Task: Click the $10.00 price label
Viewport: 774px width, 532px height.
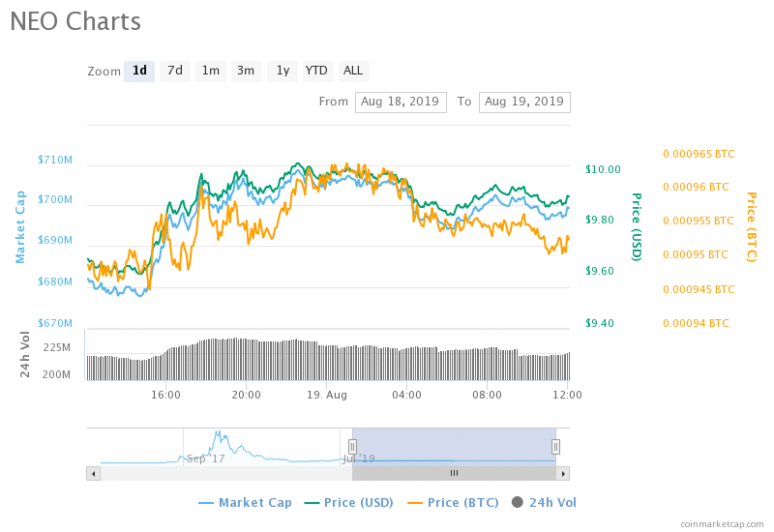Action: (603, 170)
